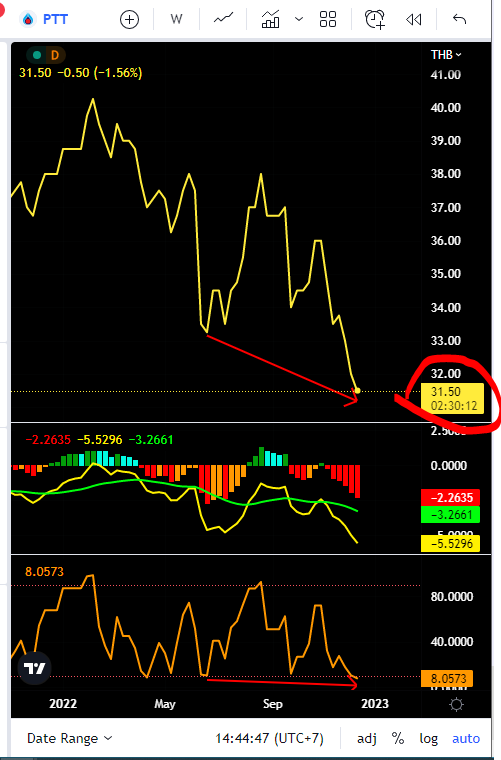Click the orange 8.0573 axis label
501x760 pixels.
[x=447, y=679]
